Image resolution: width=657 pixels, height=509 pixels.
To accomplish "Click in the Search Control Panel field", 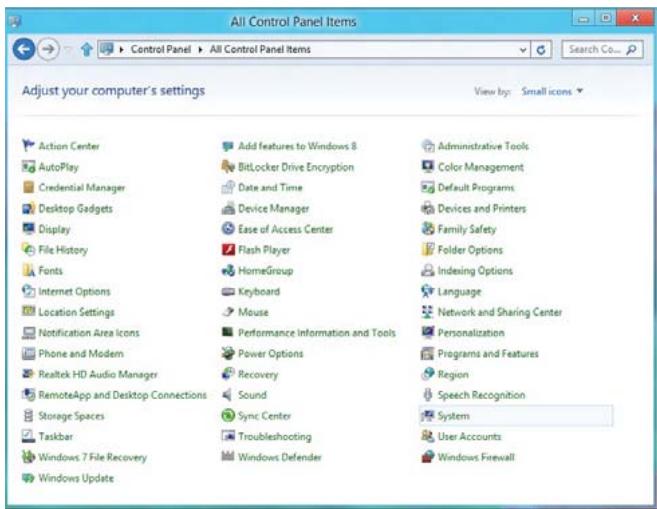I will pos(602,49).
